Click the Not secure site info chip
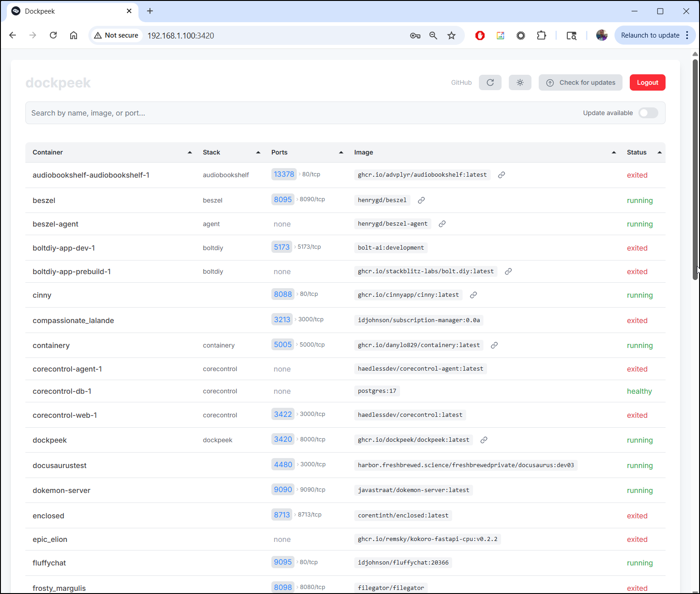Image resolution: width=700 pixels, height=594 pixels. [116, 35]
